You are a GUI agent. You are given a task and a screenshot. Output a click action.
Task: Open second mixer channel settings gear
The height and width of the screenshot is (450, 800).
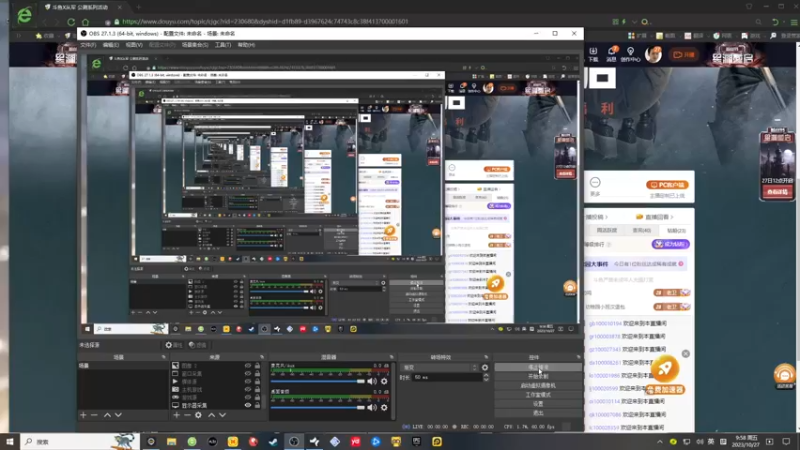point(384,407)
